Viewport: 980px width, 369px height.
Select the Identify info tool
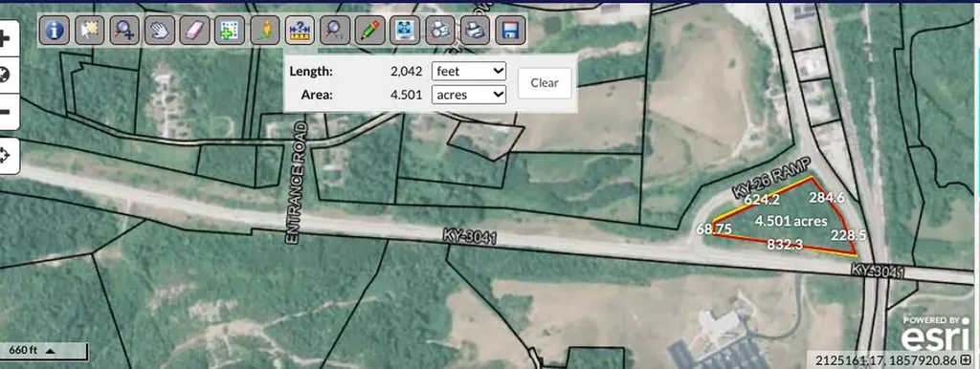pos(55,30)
